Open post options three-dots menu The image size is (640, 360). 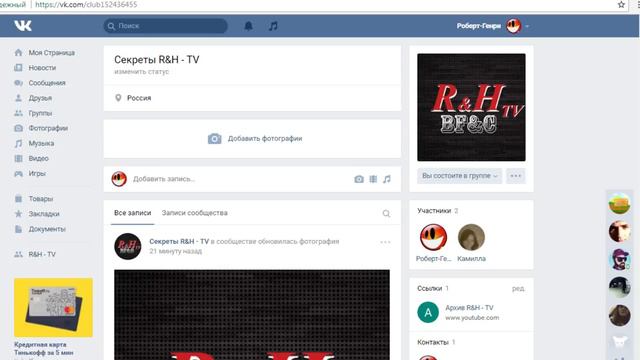tap(385, 242)
